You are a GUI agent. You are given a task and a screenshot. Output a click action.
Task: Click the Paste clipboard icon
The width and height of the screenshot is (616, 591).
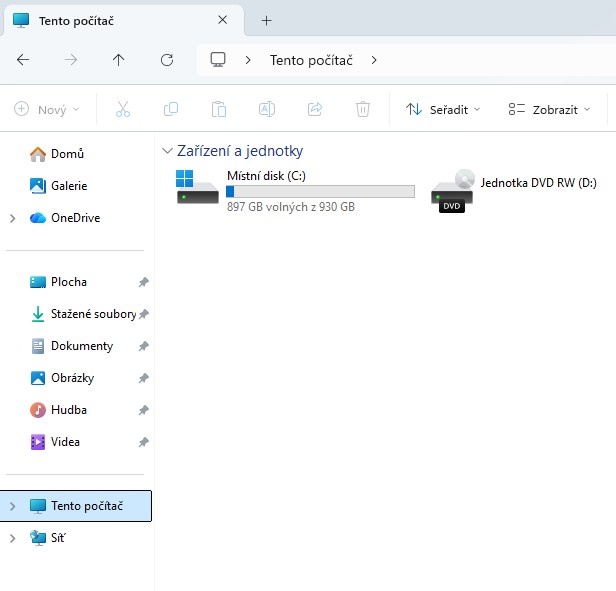coord(219,109)
